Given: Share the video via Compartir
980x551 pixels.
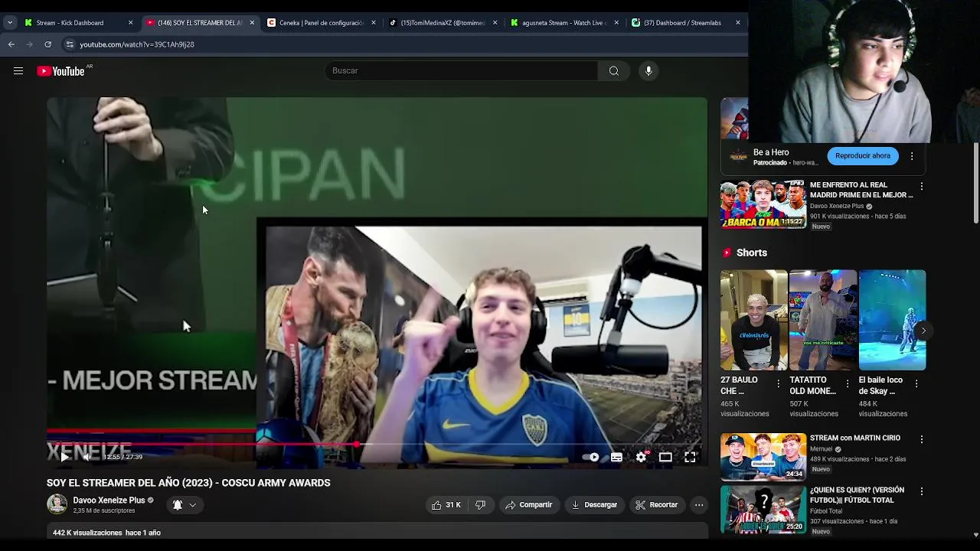Looking at the screenshot, I should coord(528,505).
